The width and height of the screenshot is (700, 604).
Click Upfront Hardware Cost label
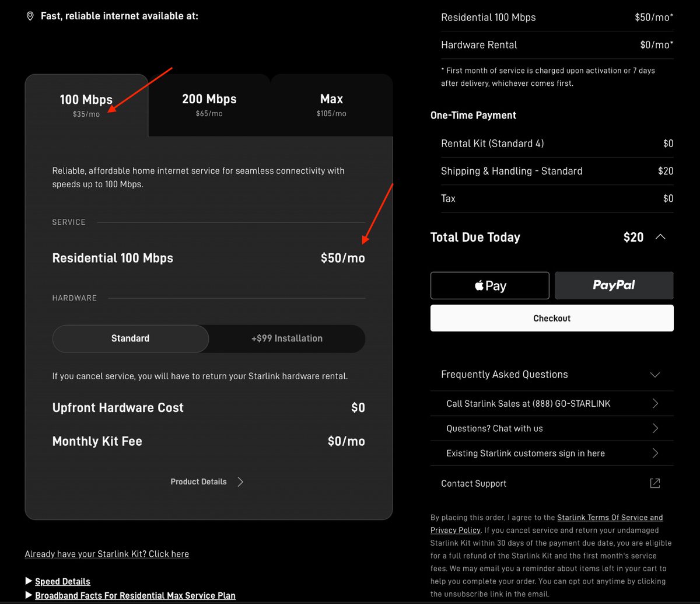click(118, 408)
